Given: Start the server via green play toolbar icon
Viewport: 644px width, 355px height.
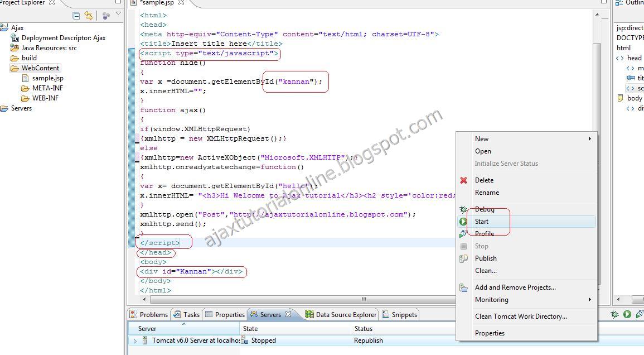Looking at the screenshot, I should point(627,314).
